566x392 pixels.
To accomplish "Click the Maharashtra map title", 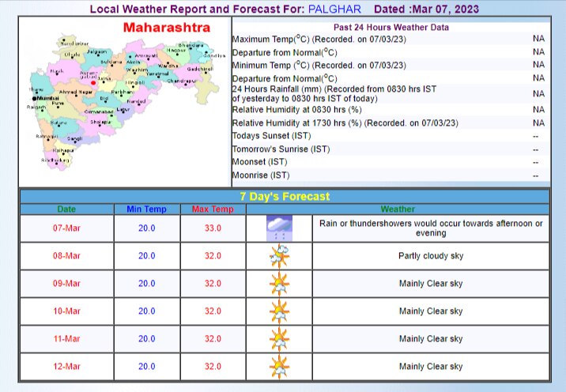I will coord(167,28).
